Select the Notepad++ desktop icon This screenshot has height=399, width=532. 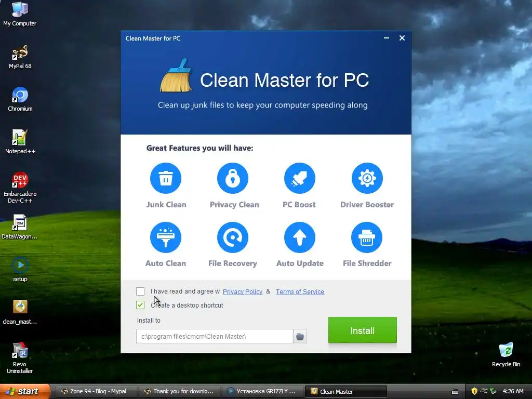click(20, 142)
